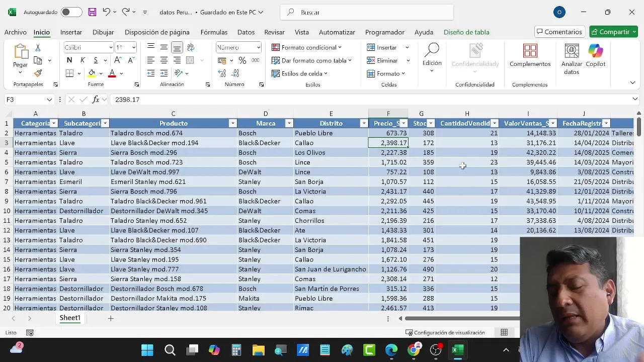Screen dimensions: 644x362
Task: Click the Complementos button
Action: [530, 55]
